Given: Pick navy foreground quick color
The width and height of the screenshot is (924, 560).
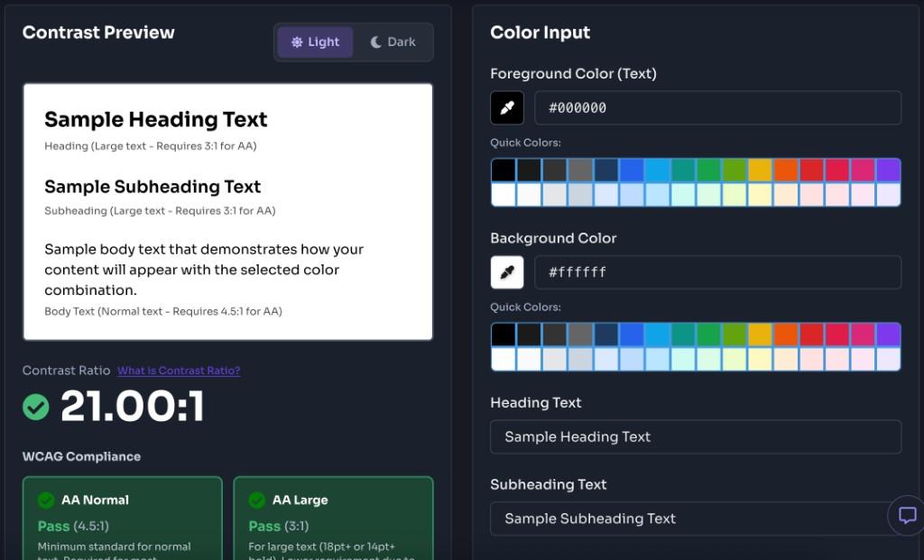Looking at the screenshot, I should coord(606,170).
